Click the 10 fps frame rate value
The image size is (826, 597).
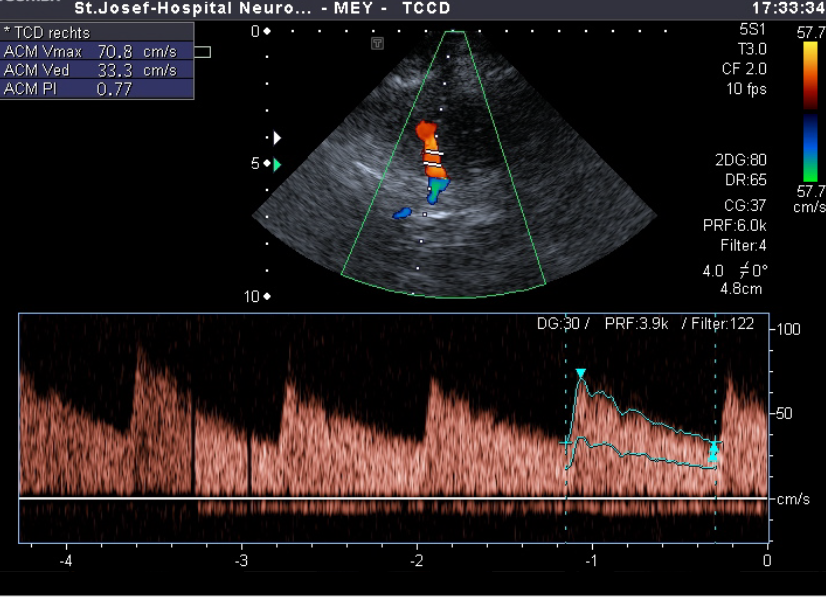pyautogui.click(x=746, y=89)
